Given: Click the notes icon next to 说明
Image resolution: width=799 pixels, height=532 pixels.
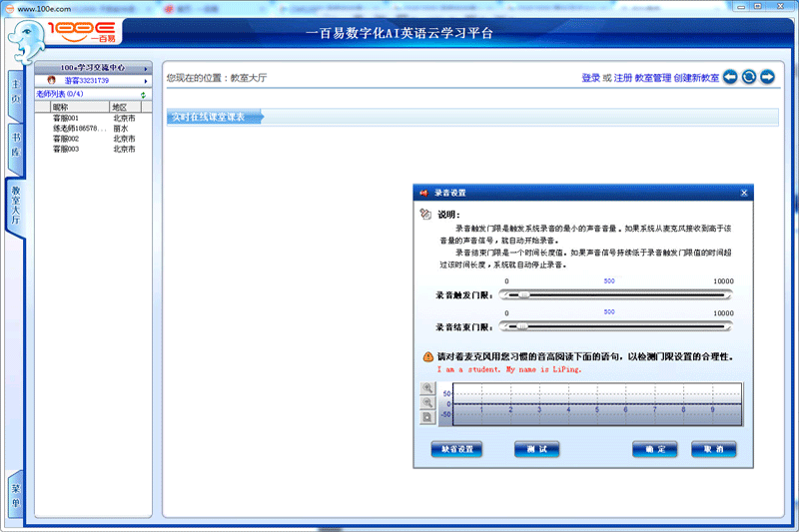Looking at the screenshot, I should (x=425, y=214).
